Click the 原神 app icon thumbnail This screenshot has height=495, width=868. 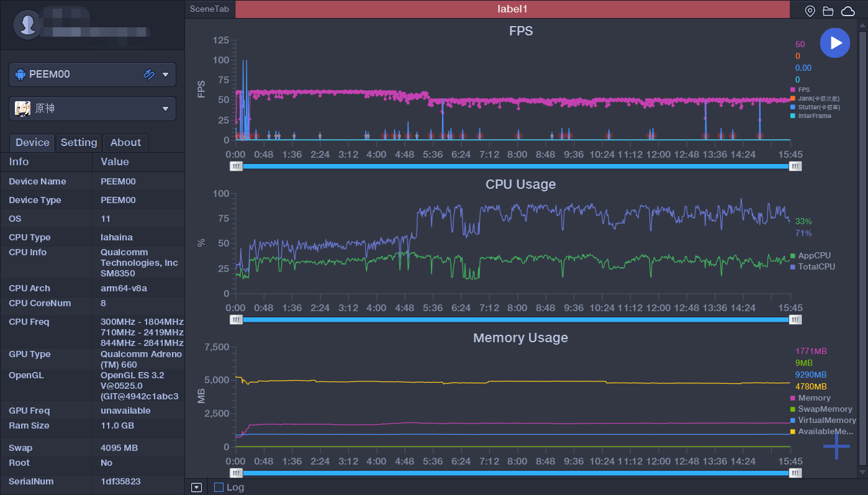(23, 108)
